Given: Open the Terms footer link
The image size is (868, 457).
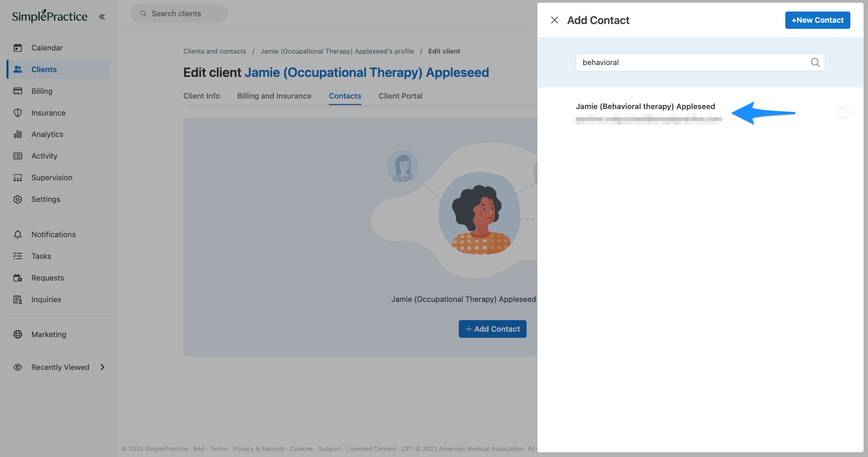Looking at the screenshot, I should [219, 449].
